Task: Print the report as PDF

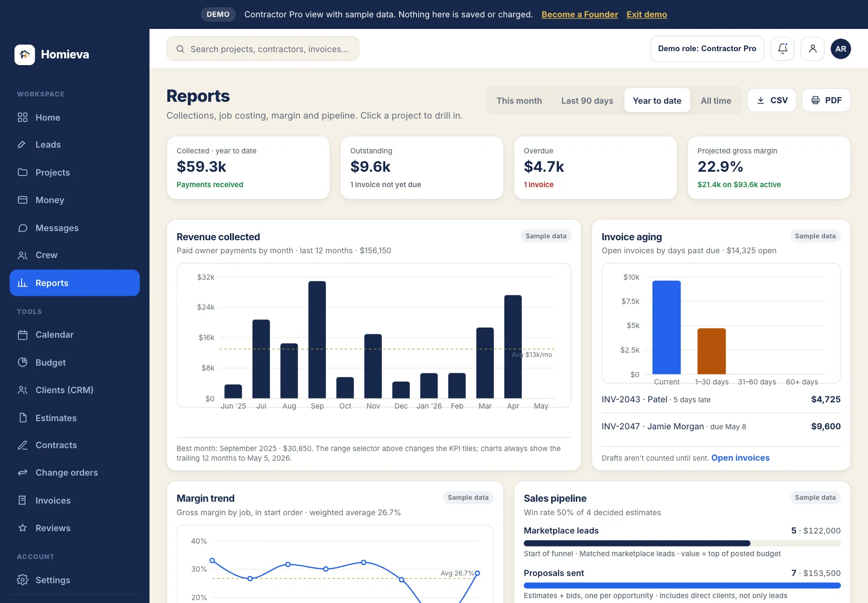Action: 826,100
